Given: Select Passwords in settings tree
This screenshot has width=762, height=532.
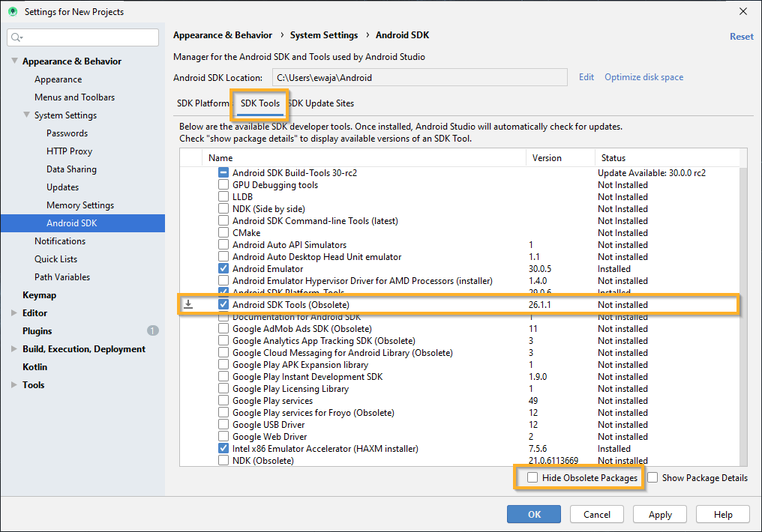Looking at the screenshot, I should (x=67, y=133).
